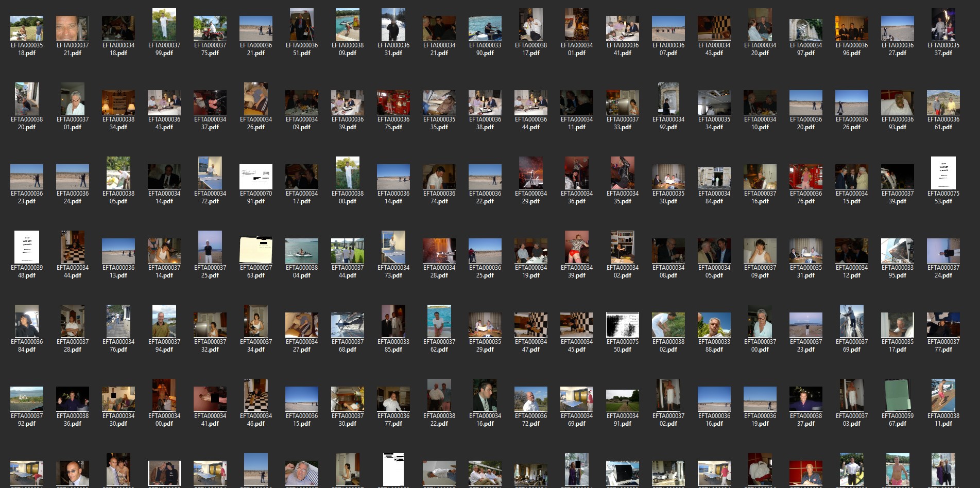The image size is (980, 488).
Task: Click the EFTA00003794.pdf file name
Action: pyautogui.click(x=164, y=345)
